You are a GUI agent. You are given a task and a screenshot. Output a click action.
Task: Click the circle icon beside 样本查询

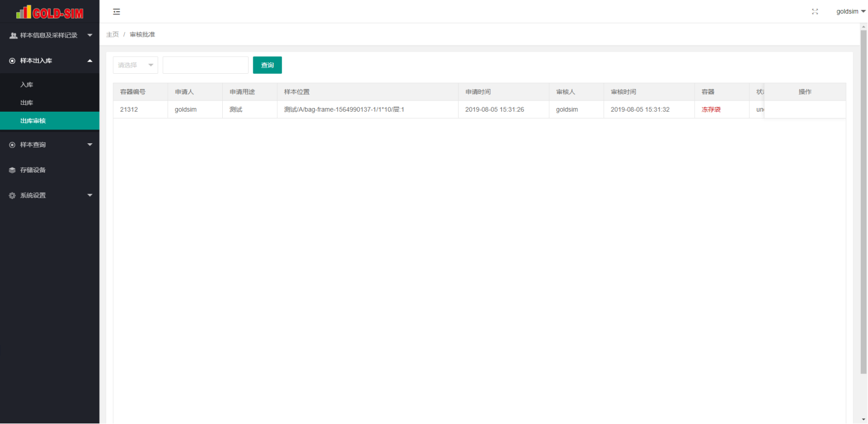[13, 145]
